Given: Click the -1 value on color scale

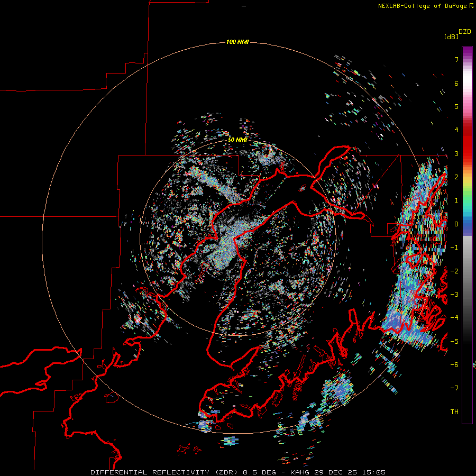Looking at the screenshot, I should pyautogui.click(x=454, y=248).
